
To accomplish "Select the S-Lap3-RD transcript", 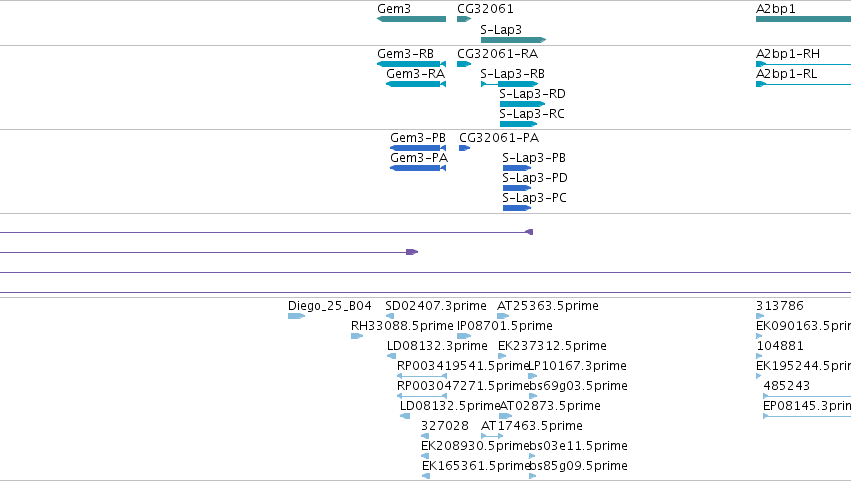I will pos(522,104).
